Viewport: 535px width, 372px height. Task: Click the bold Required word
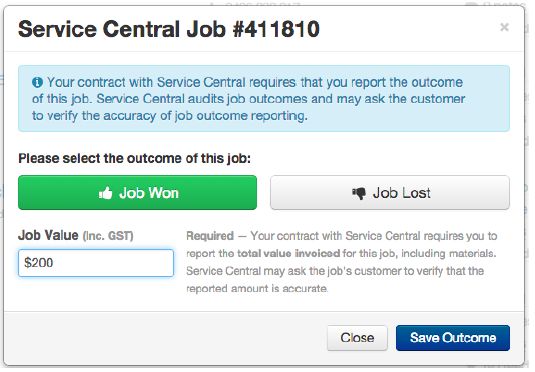210,236
